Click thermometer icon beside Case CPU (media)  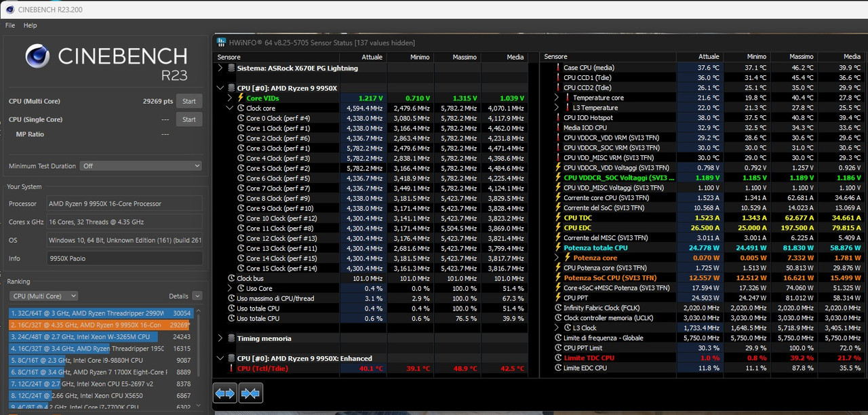pos(557,67)
